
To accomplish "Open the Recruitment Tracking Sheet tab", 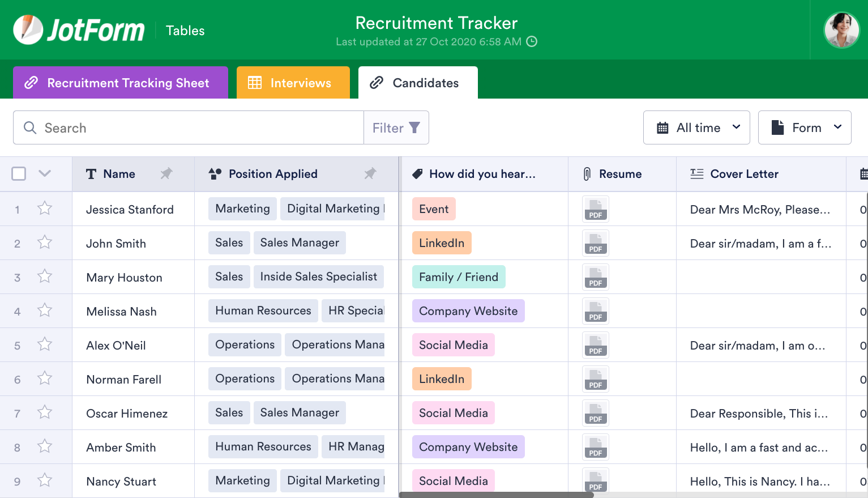I will [x=121, y=83].
